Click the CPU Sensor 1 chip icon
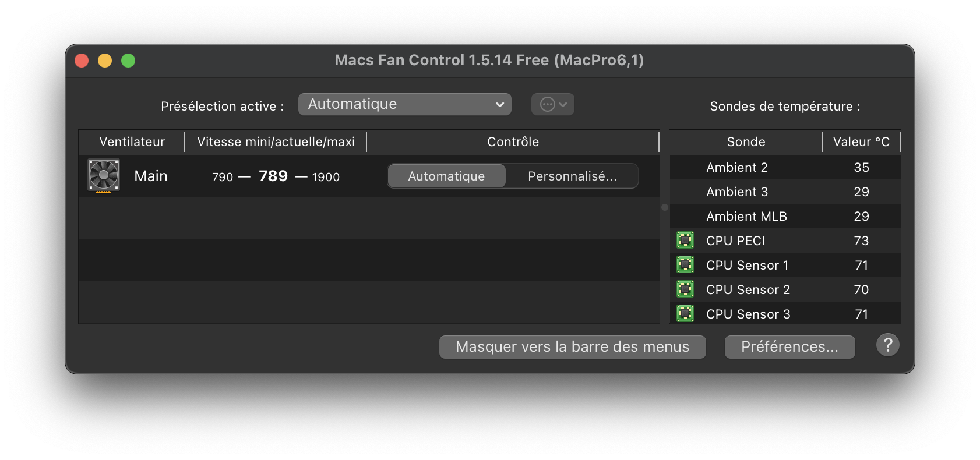Viewport: 980px width, 460px height. click(x=685, y=264)
